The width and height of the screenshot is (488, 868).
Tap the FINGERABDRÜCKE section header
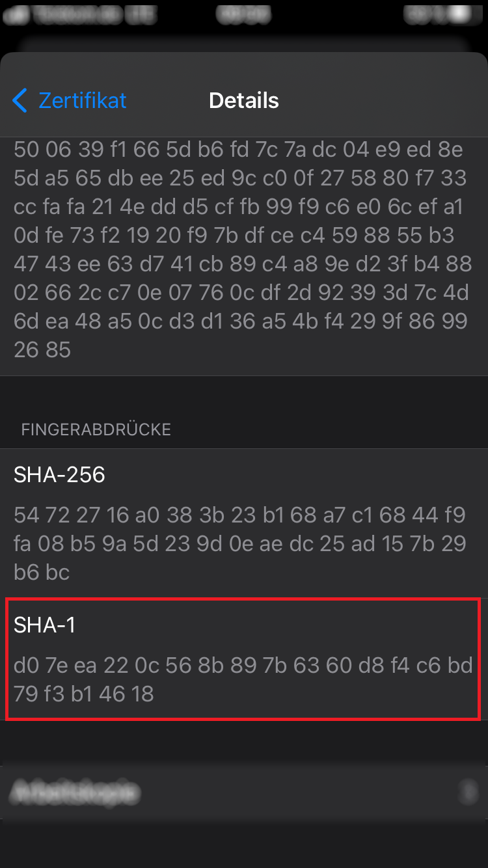[x=96, y=429]
